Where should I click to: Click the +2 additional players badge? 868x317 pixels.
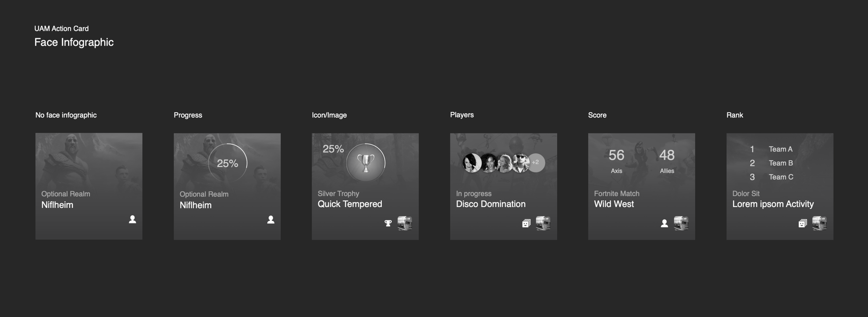tap(536, 163)
